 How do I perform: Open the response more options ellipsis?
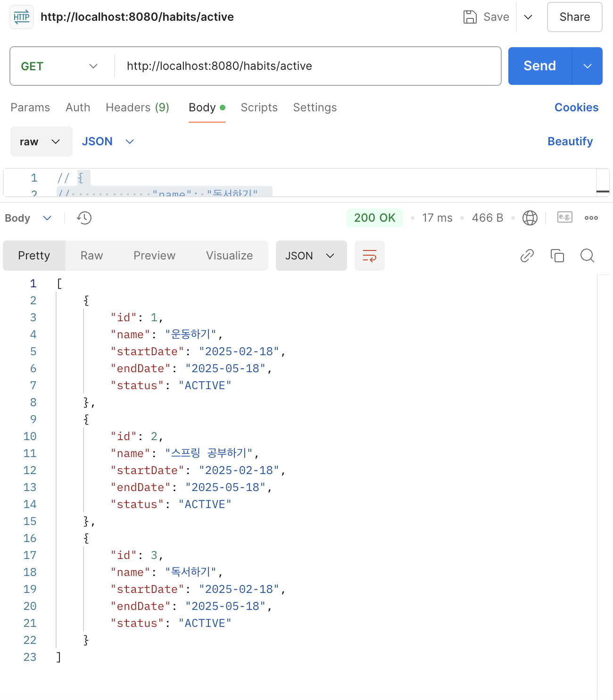[591, 218]
